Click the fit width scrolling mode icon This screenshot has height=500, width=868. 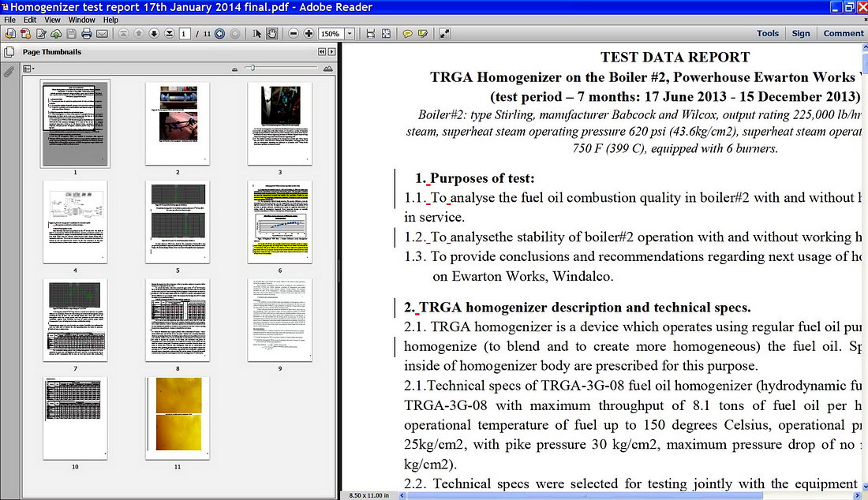click(x=370, y=34)
